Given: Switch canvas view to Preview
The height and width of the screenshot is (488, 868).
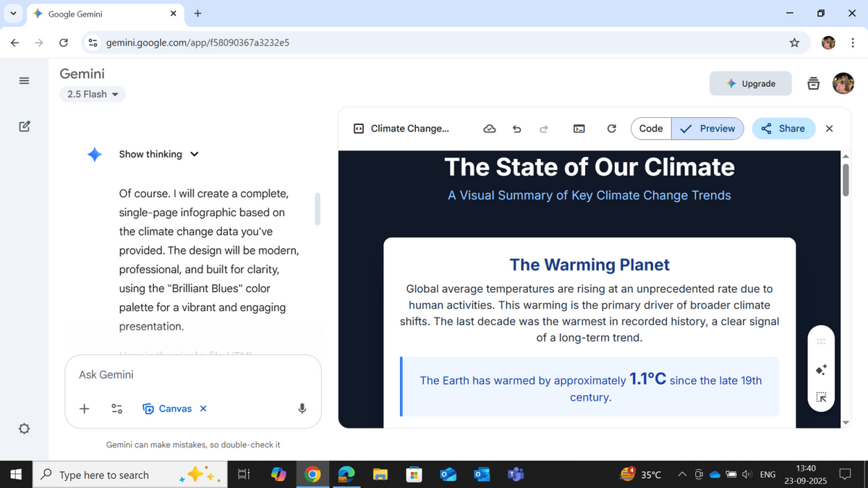Looking at the screenshot, I should click(707, 129).
